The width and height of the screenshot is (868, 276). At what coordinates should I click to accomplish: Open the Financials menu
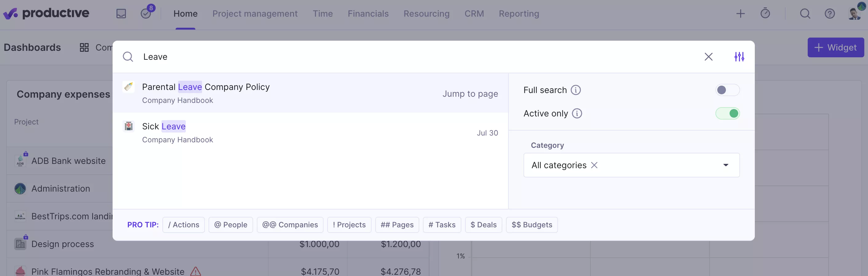[368, 14]
